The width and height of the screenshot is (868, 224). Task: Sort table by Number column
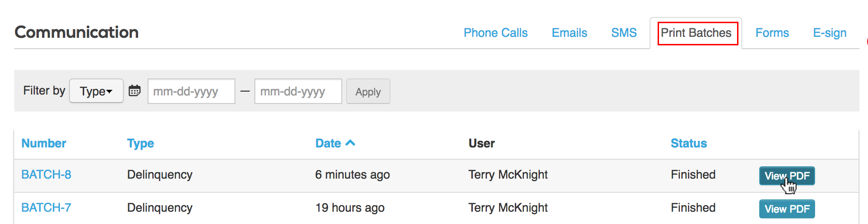[x=44, y=143]
